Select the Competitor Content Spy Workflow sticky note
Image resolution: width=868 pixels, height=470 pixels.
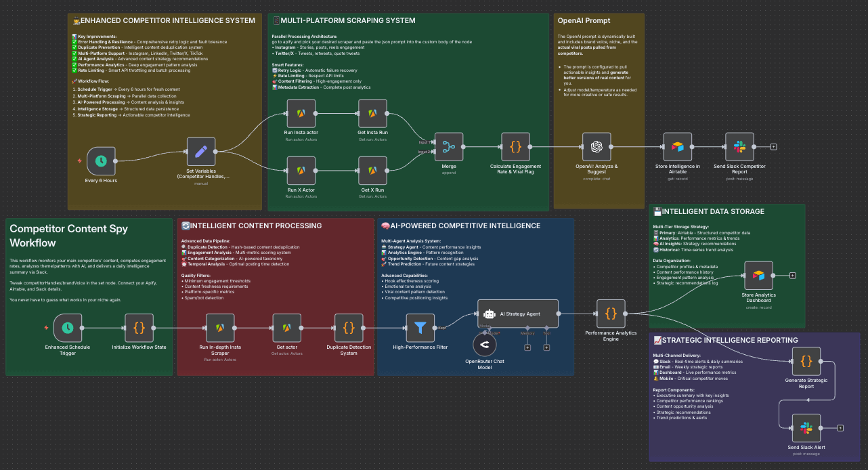pos(88,235)
